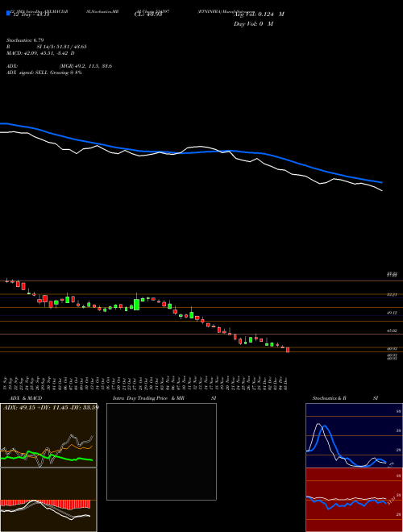Click the large green candlestick near 27 Oct

(137, 305)
